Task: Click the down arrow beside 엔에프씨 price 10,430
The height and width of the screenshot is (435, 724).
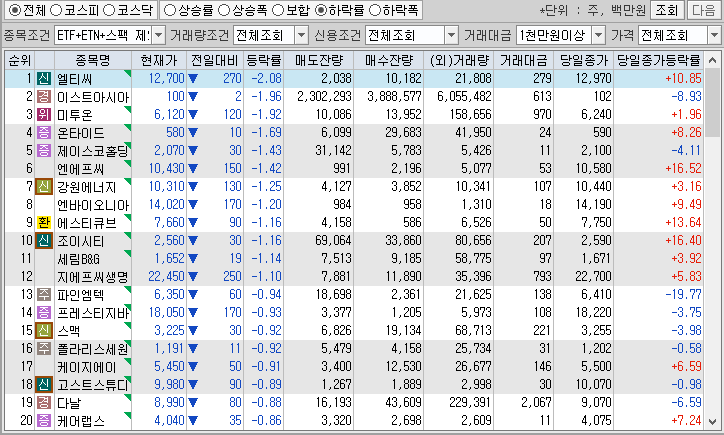Action: point(193,169)
